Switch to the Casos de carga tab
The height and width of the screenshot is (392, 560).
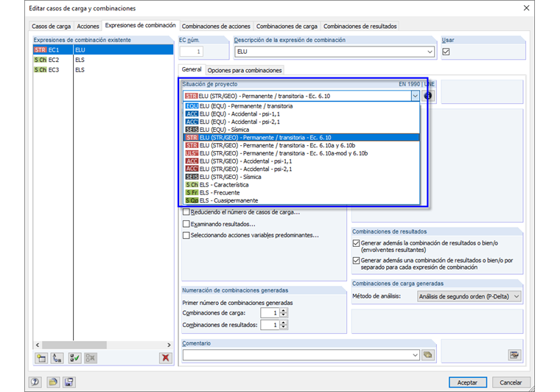[x=51, y=26]
